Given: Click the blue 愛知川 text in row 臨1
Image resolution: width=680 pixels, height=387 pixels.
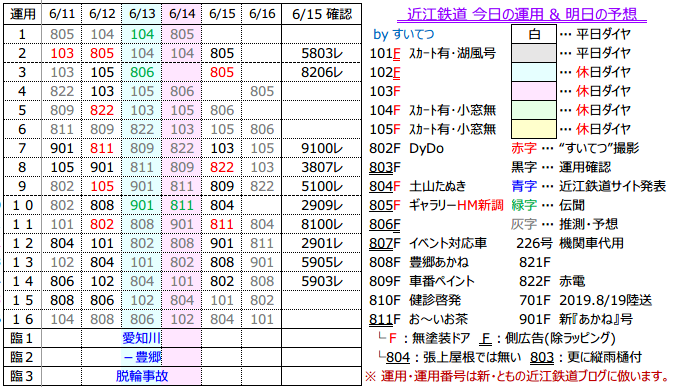Looking at the screenshot, I should [141, 338].
